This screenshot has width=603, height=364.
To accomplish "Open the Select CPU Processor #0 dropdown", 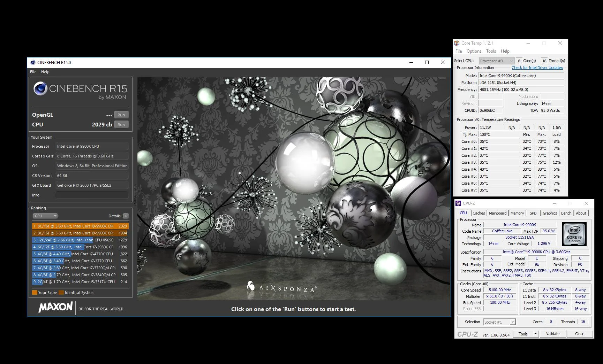I will coord(497,61).
